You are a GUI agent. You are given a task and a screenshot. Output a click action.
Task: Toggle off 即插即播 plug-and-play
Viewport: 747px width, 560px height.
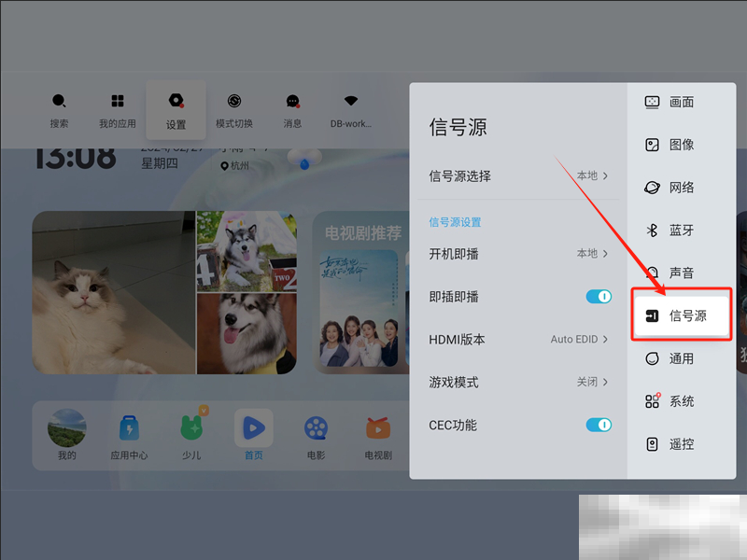pyautogui.click(x=597, y=296)
